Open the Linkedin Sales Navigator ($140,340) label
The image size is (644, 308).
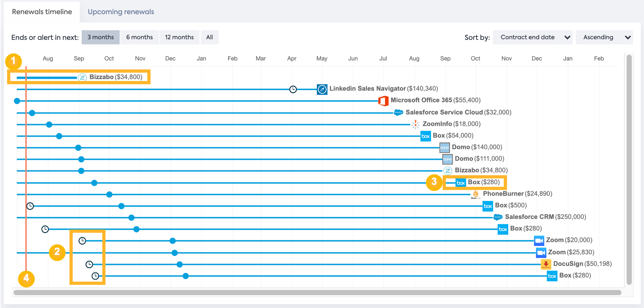(384, 88)
